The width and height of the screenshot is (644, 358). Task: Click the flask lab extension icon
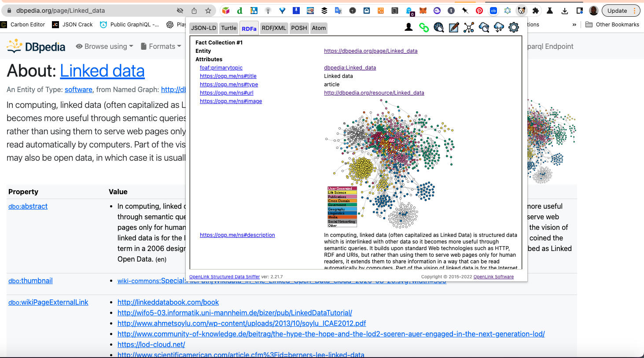pyautogui.click(x=550, y=11)
